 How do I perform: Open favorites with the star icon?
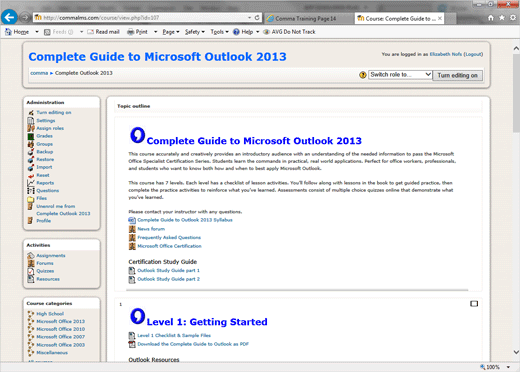pyautogui.click(x=502, y=18)
